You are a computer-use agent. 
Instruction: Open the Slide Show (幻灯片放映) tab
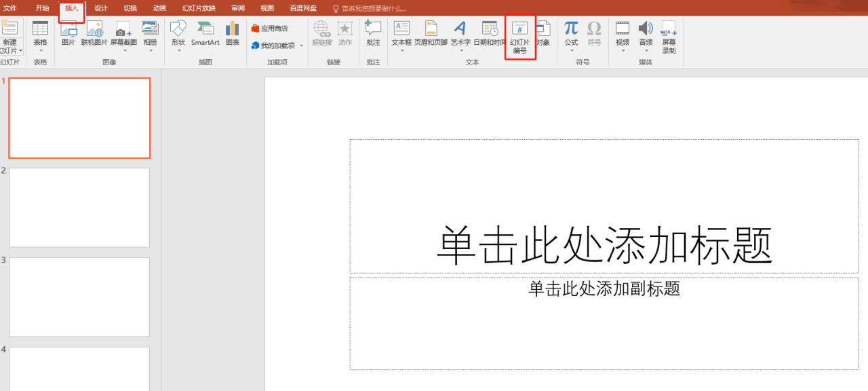point(199,8)
